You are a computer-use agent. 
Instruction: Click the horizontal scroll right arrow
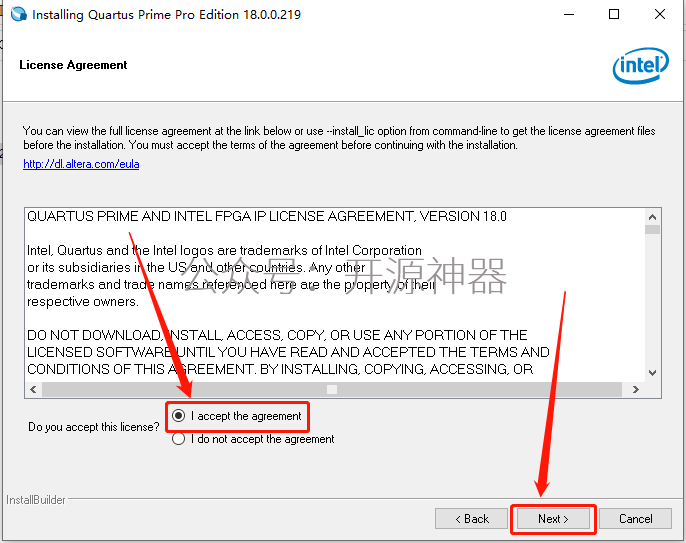click(636, 389)
